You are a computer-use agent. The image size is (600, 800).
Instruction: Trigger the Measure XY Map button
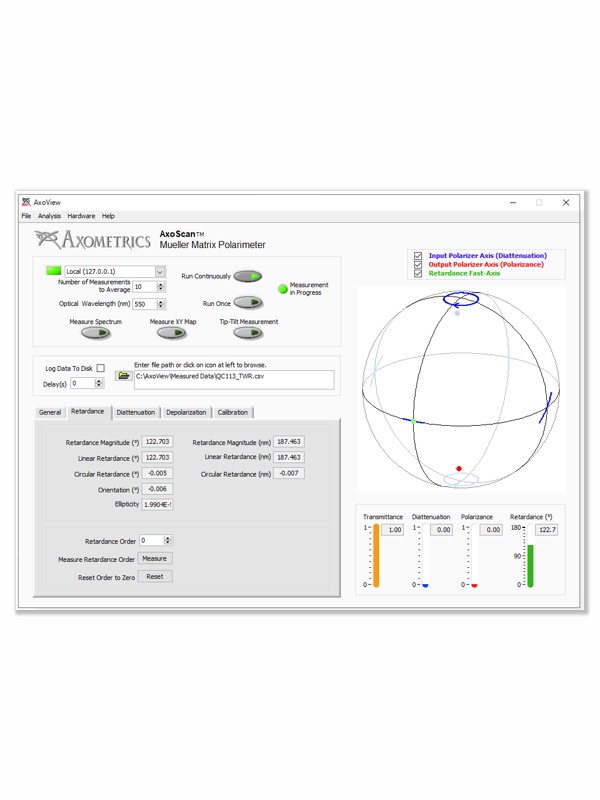(173, 333)
